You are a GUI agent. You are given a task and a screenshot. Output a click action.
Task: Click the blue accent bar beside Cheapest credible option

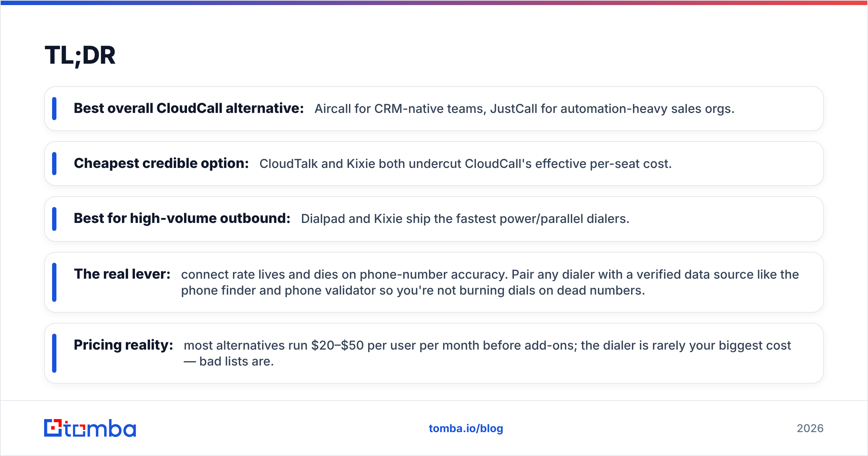point(54,164)
